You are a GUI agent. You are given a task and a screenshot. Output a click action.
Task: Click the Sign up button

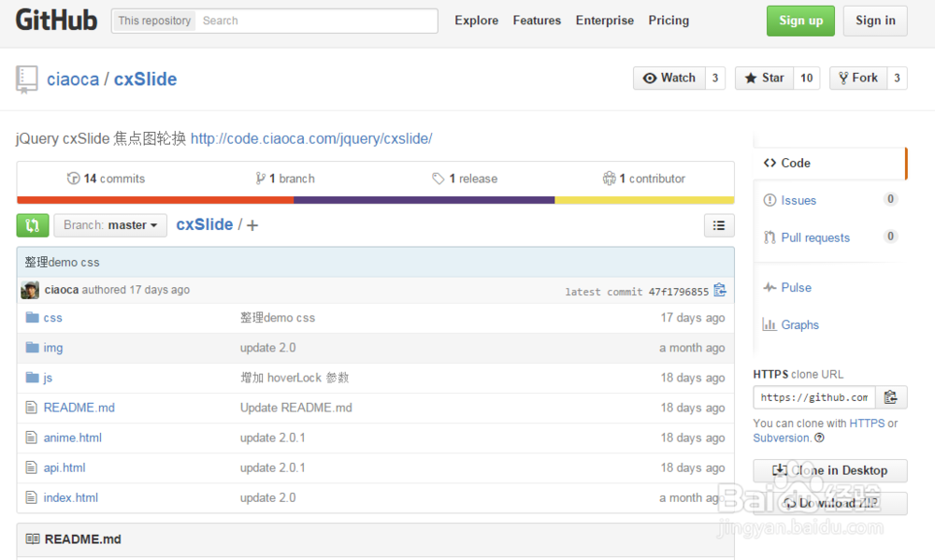801,21
